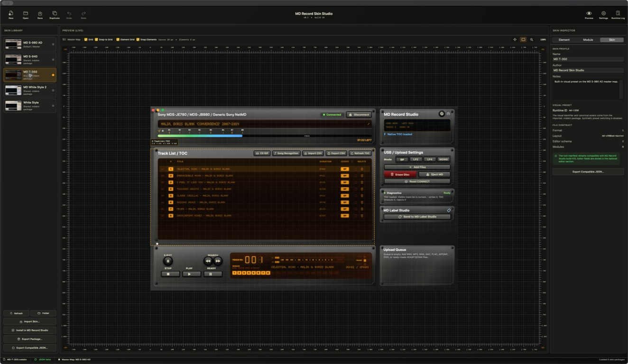Click the Eject round button in transport

click(168, 261)
